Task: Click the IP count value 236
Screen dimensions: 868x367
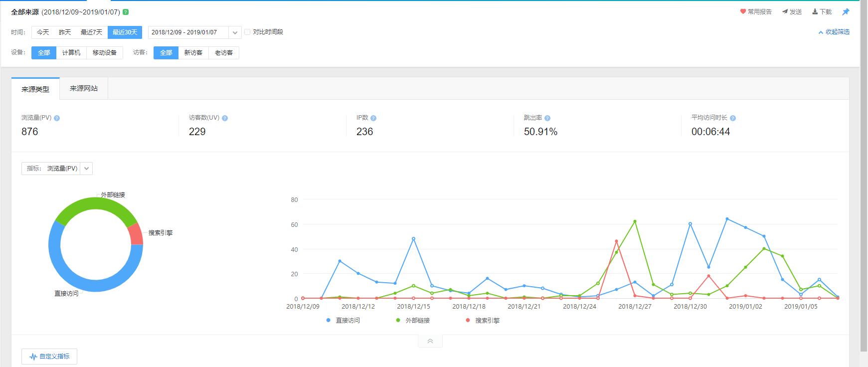Action: pos(365,132)
